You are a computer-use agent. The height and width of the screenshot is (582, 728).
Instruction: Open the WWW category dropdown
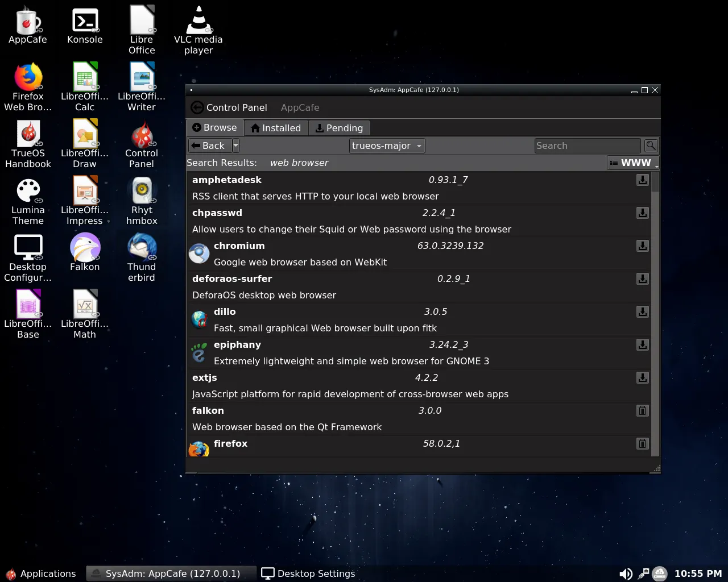point(633,163)
